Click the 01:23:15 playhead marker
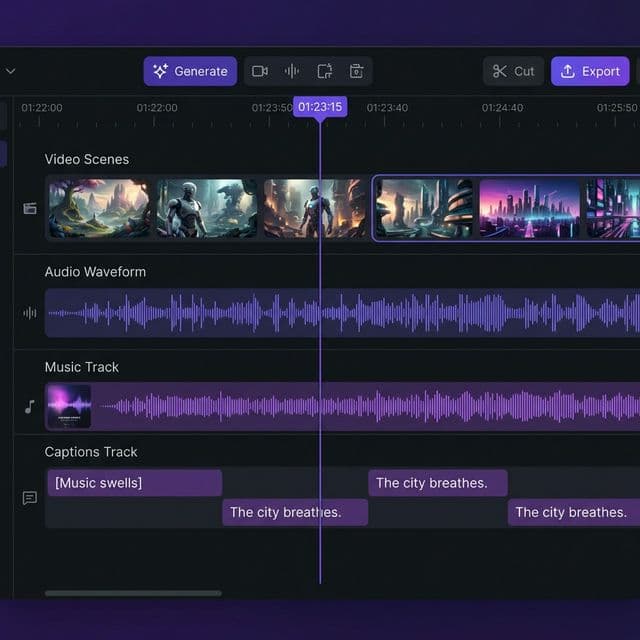 320,107
